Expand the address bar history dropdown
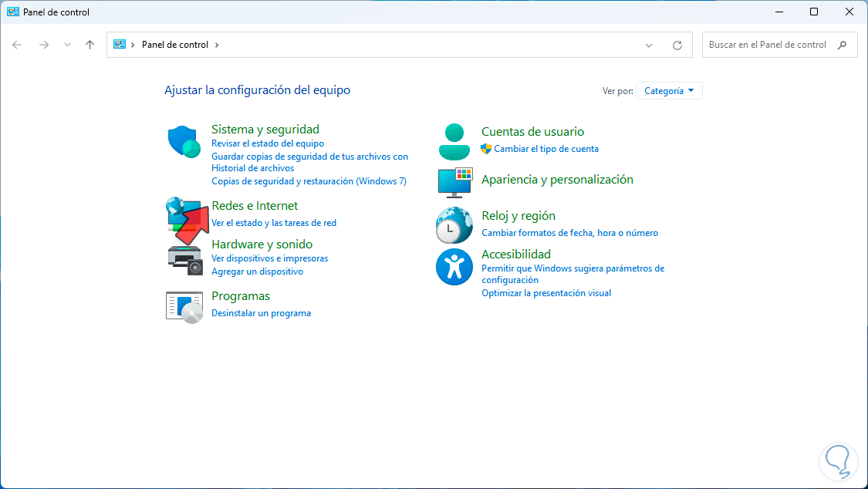The image size is (868, 489). [x=649, y=46]
